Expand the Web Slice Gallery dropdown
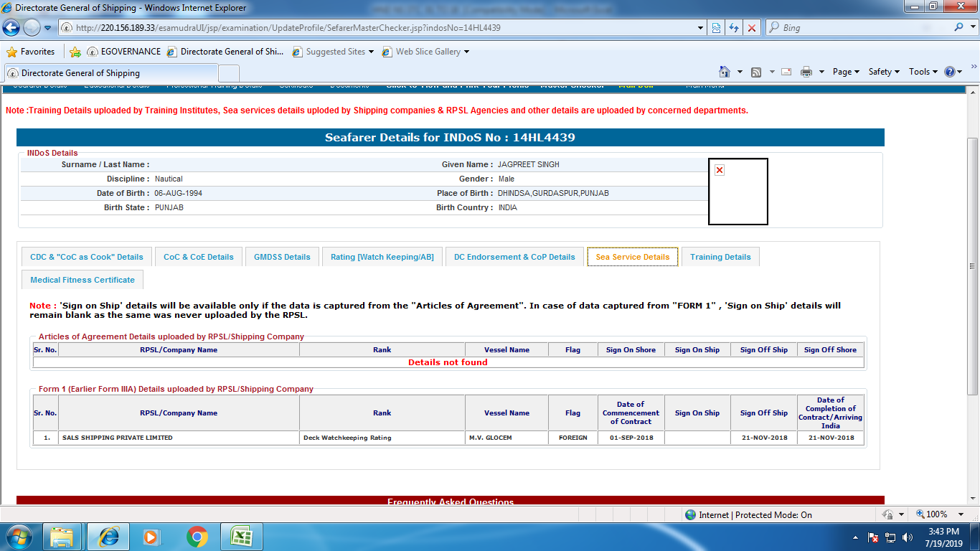The image size is (980, 551). point(466,52)
